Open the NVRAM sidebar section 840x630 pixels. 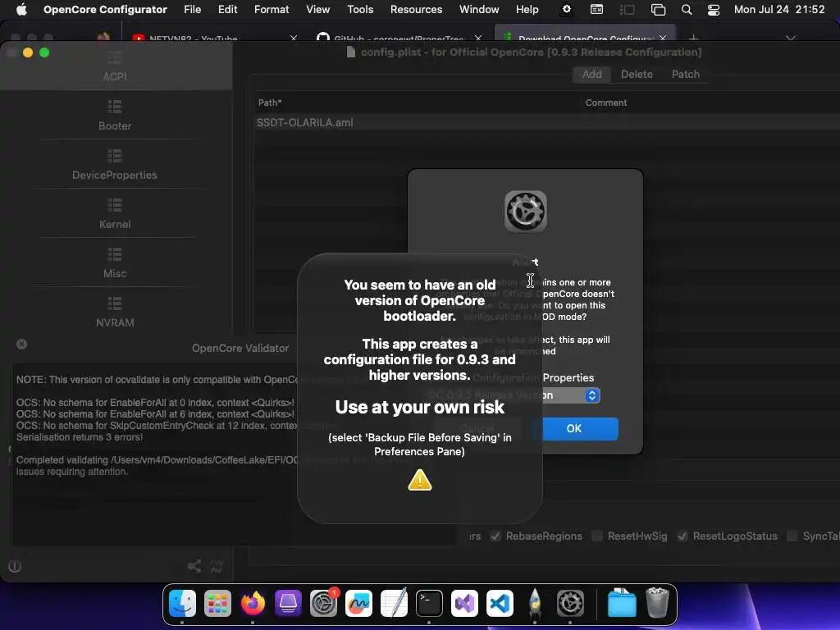[115, 313]
